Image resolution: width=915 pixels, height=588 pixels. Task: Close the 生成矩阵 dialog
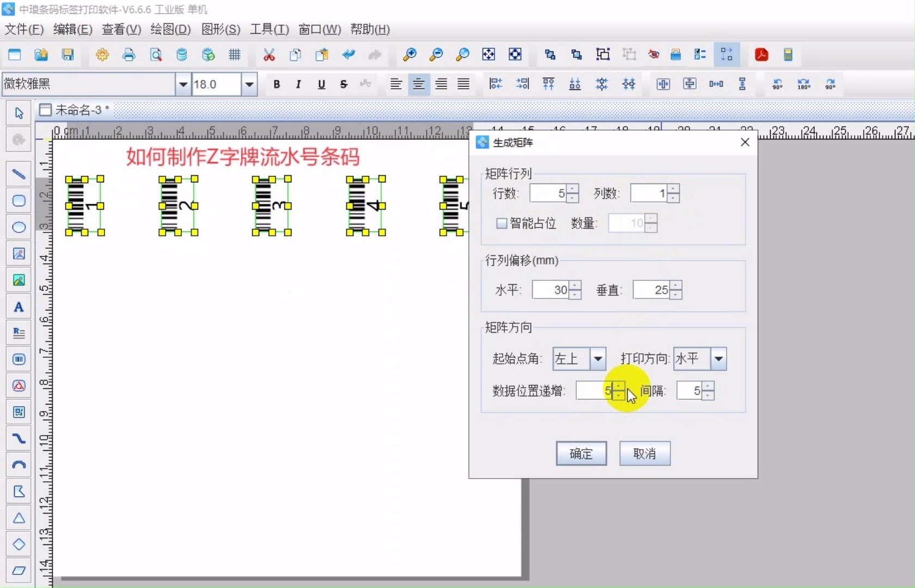(x=745, y=142)
